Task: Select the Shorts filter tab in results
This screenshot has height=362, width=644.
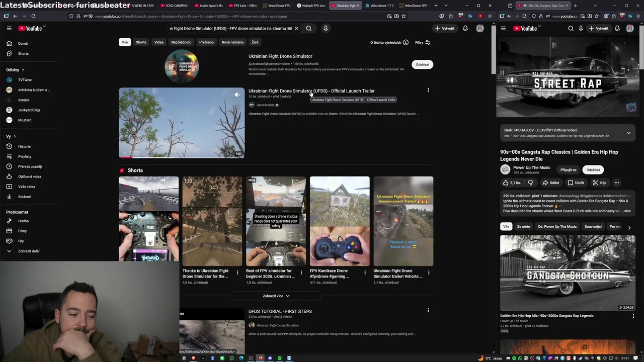Action: tap(141, 42)
